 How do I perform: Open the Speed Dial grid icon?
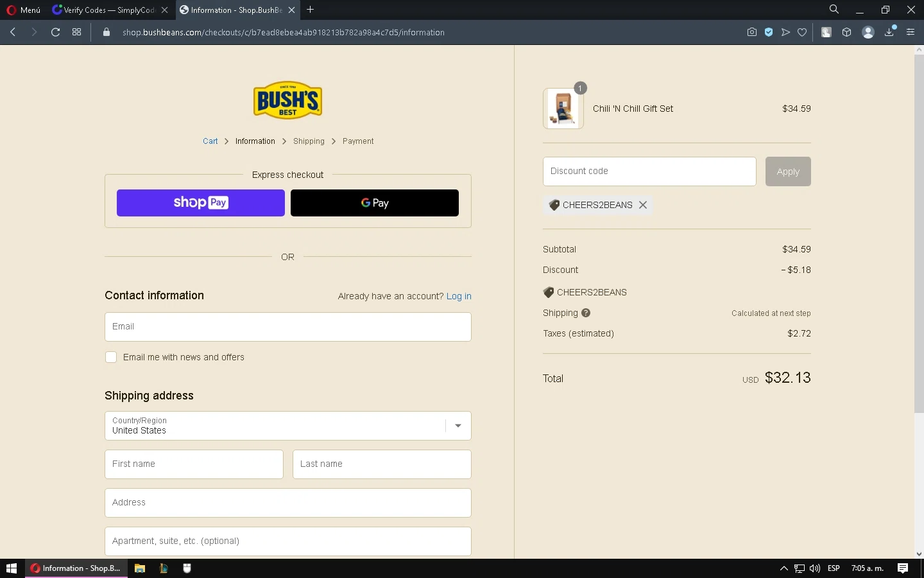point(77,32)
